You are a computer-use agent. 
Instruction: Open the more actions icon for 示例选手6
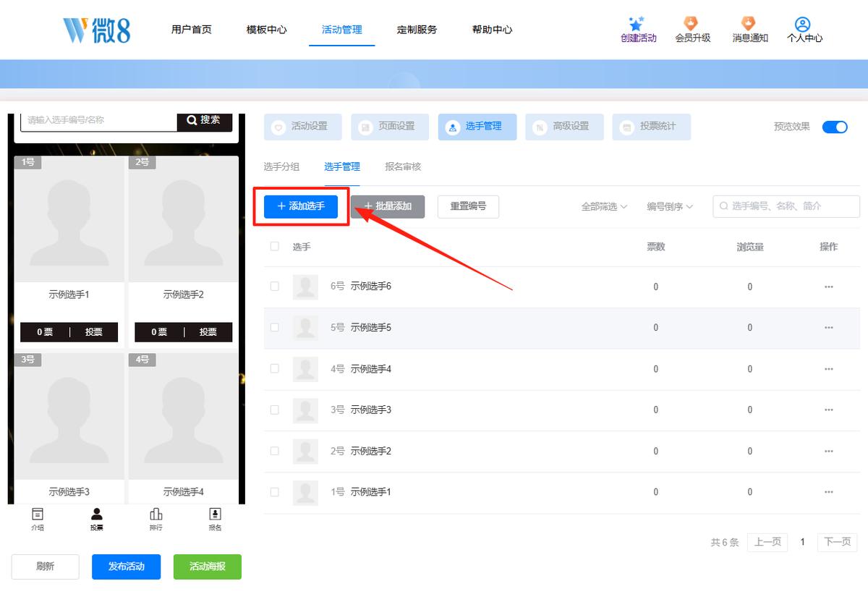[829, 287]
